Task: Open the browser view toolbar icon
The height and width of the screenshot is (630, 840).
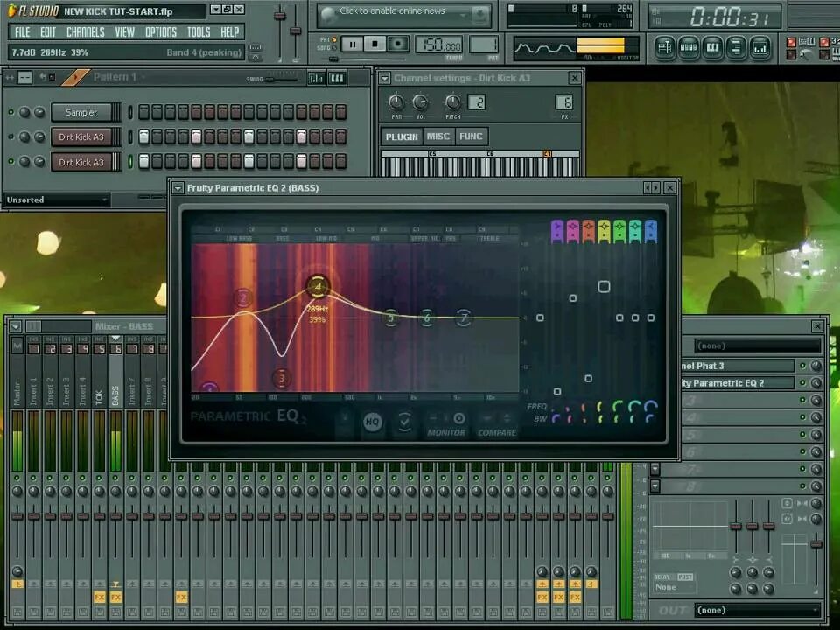Action: coord(736,47)
